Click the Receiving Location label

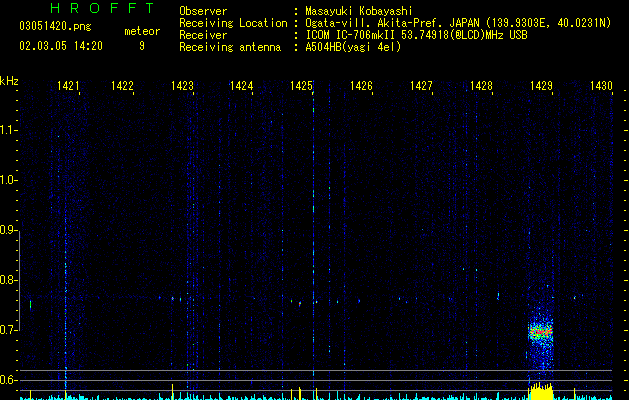click(x=233, y=23)
